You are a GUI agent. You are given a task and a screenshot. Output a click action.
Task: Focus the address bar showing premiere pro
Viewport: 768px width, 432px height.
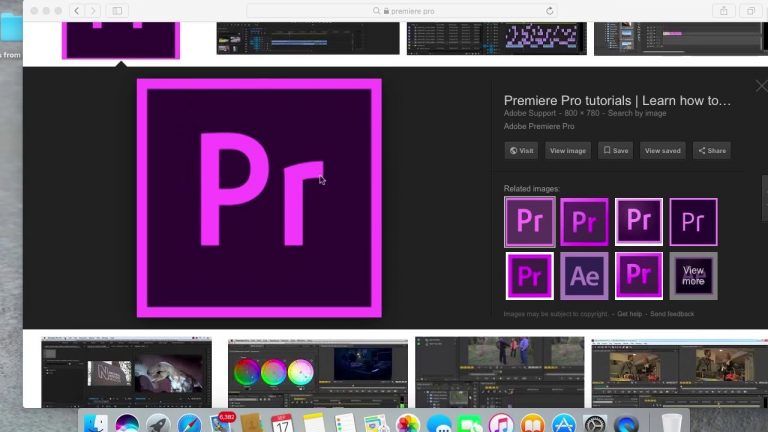403,11
